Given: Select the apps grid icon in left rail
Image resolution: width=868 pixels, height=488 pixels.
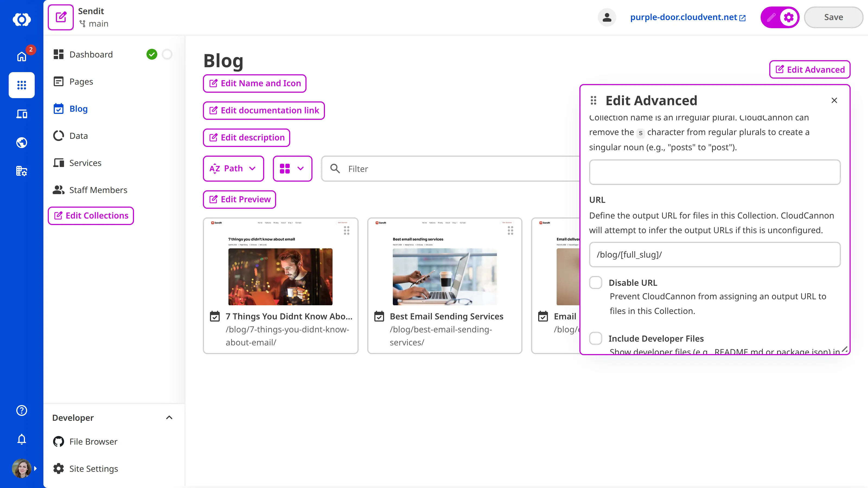Looking at the screenshot, I should pos(22,85).
